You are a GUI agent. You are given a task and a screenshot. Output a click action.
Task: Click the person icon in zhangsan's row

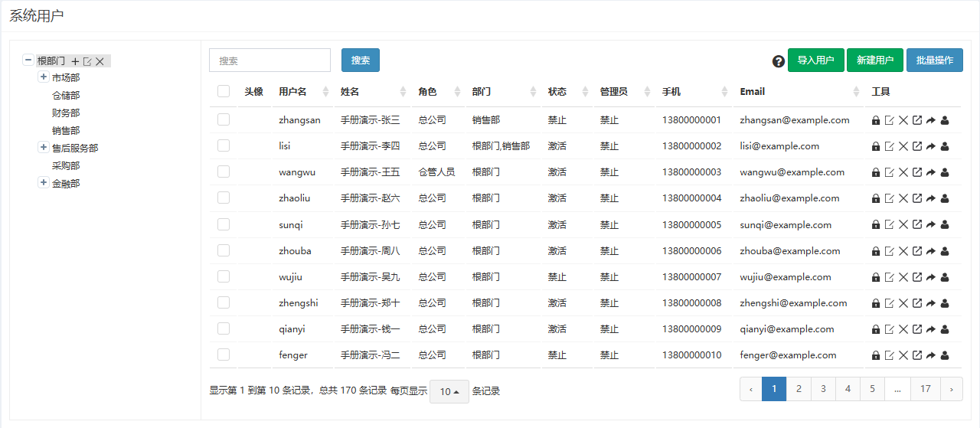click(x=944, y=120)
